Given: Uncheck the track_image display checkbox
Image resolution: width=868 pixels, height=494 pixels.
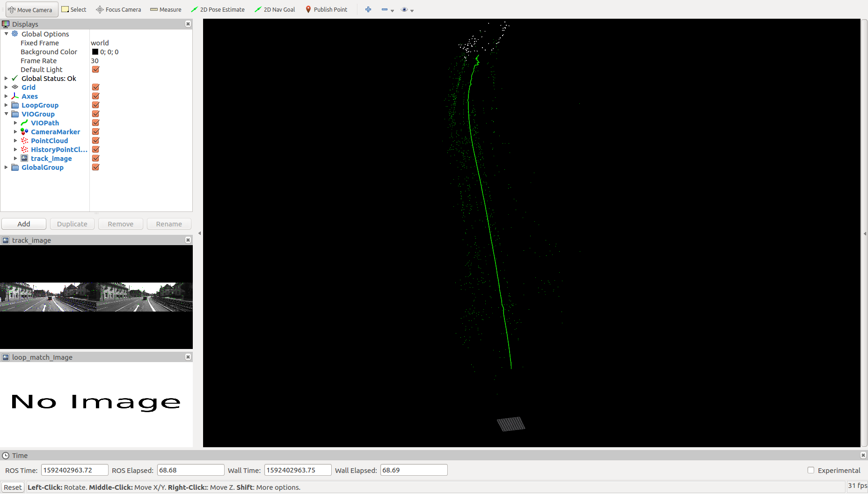Looking at the screenshot, I should click(x=95, y=158).
